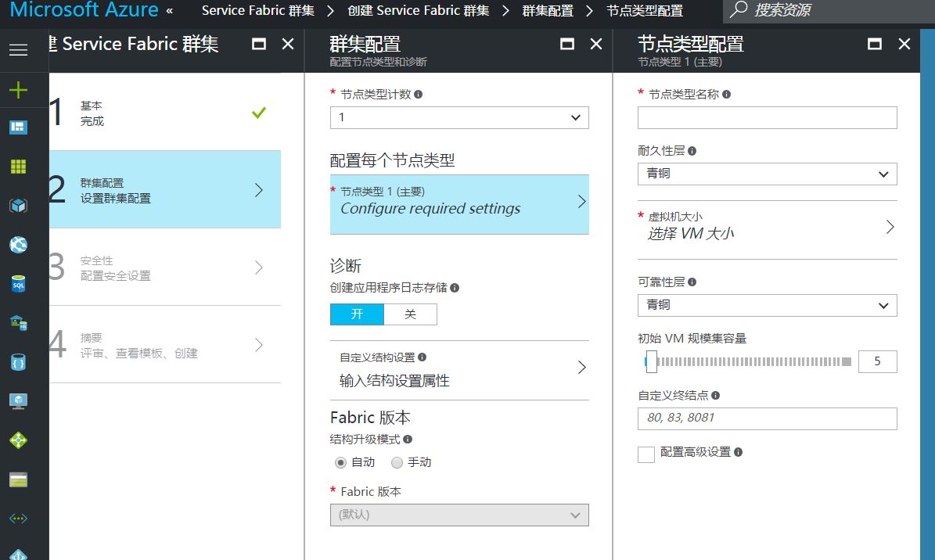The image size is (935, 560).
Task: Turn diagnostics log storage 开
Action: 357,314
